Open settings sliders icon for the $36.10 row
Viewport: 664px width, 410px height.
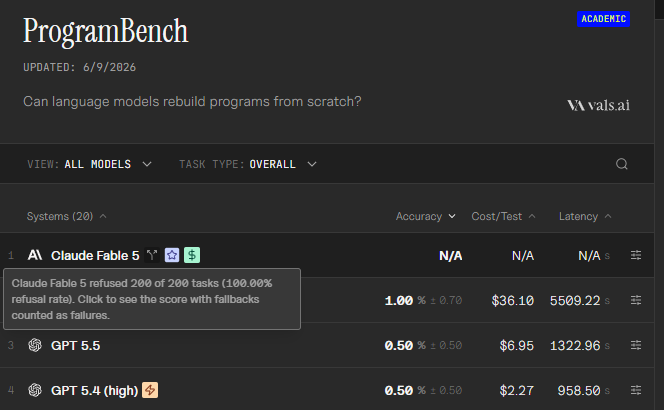[x=636, y=300]
